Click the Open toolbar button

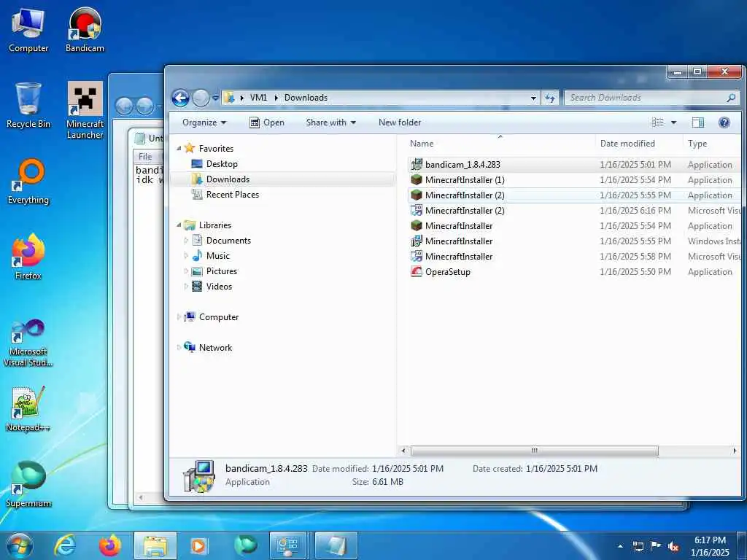pos(267,122)
